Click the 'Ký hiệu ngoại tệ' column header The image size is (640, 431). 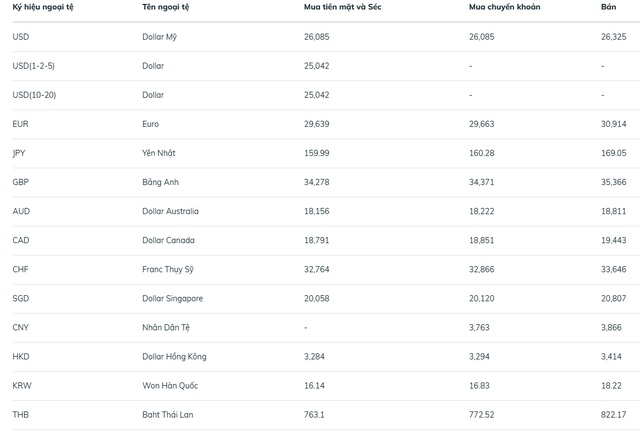(x=43, y=7)
